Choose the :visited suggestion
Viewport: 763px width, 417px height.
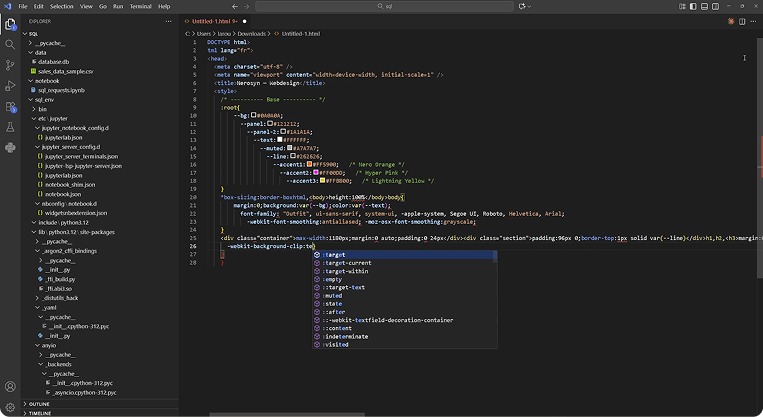(x=404, y=344)
